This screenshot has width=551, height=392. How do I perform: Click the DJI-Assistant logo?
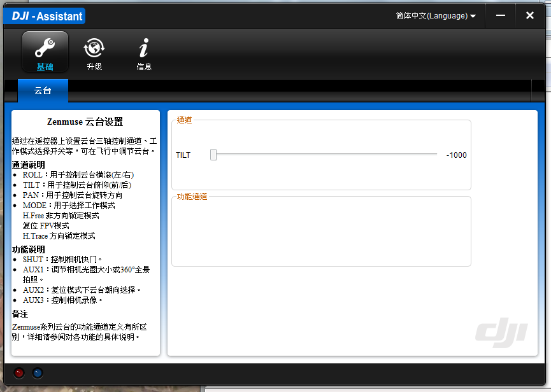(x=45, y=16)
